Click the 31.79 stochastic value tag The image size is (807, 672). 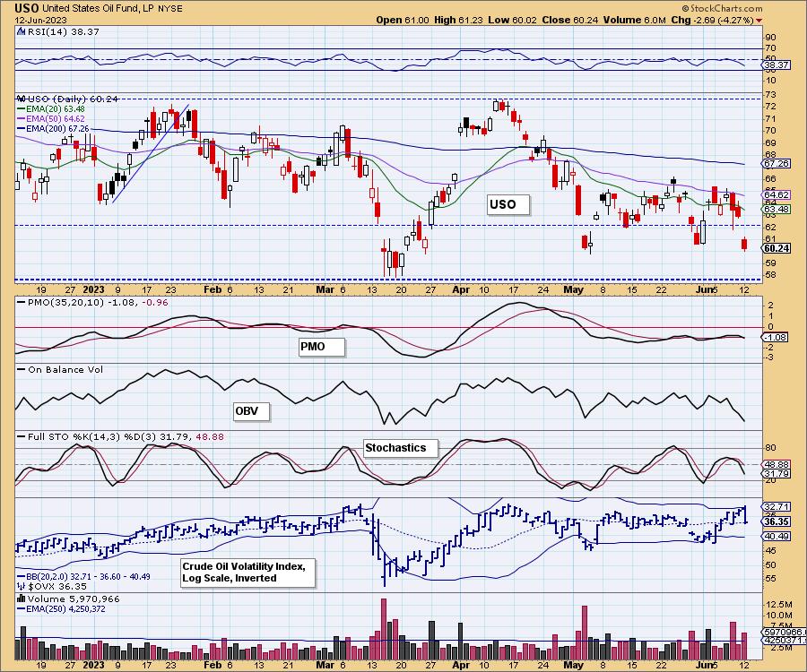point(777,474)
